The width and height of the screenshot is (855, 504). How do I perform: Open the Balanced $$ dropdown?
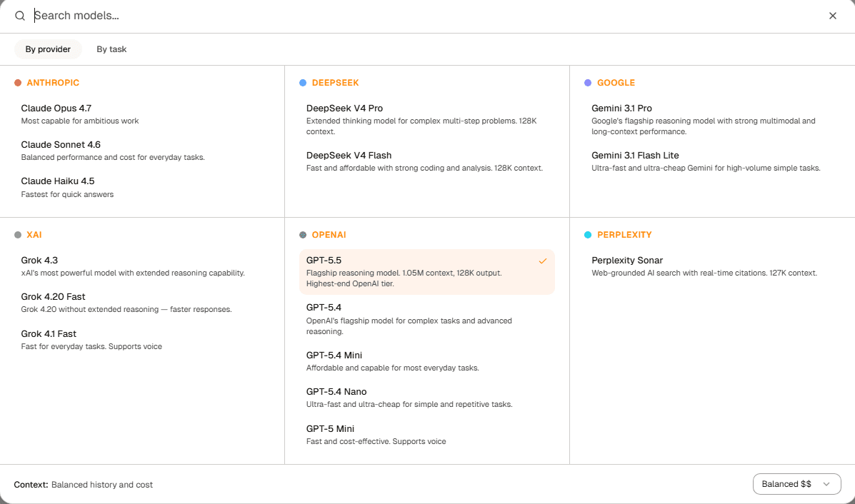point(796,484)
